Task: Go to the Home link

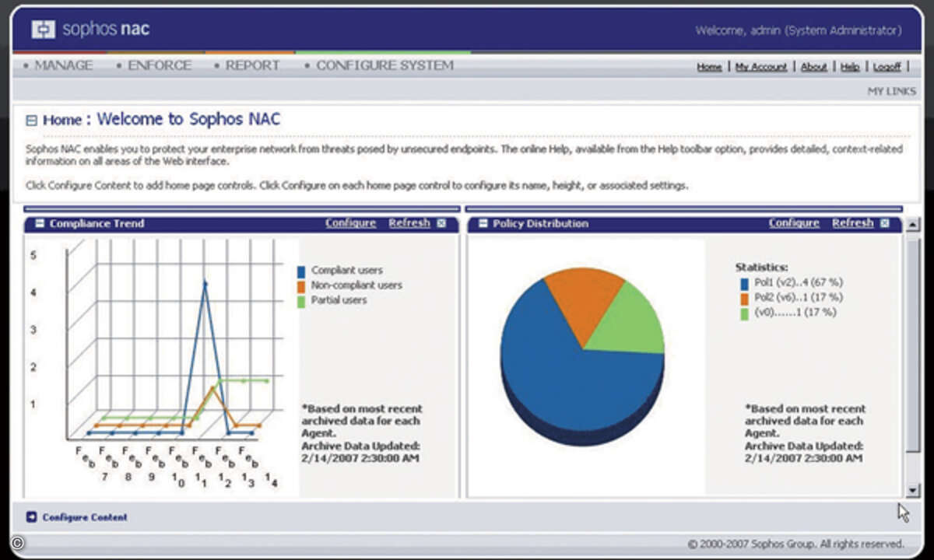Action: coord(709,67)
